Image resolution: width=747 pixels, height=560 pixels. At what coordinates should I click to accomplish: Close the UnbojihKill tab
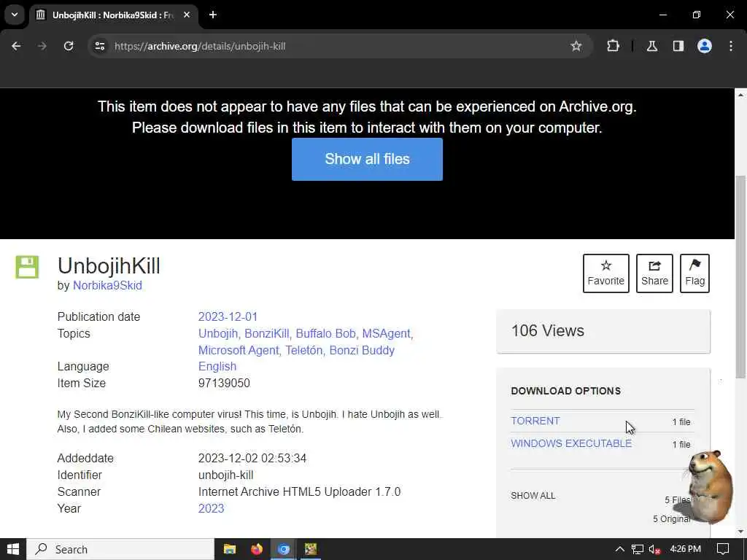[x=187, y=15]
